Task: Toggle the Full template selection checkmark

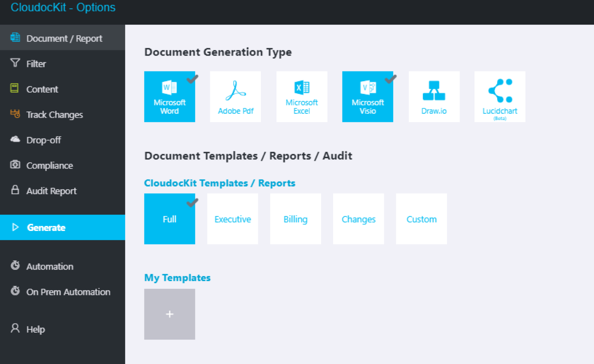Action: (191, 202)
